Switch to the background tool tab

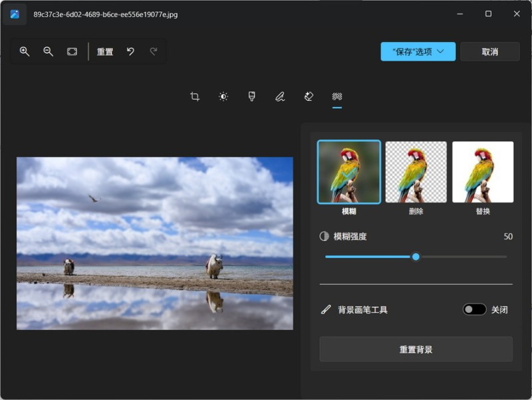pyautogui.click(x=337, y=97)
